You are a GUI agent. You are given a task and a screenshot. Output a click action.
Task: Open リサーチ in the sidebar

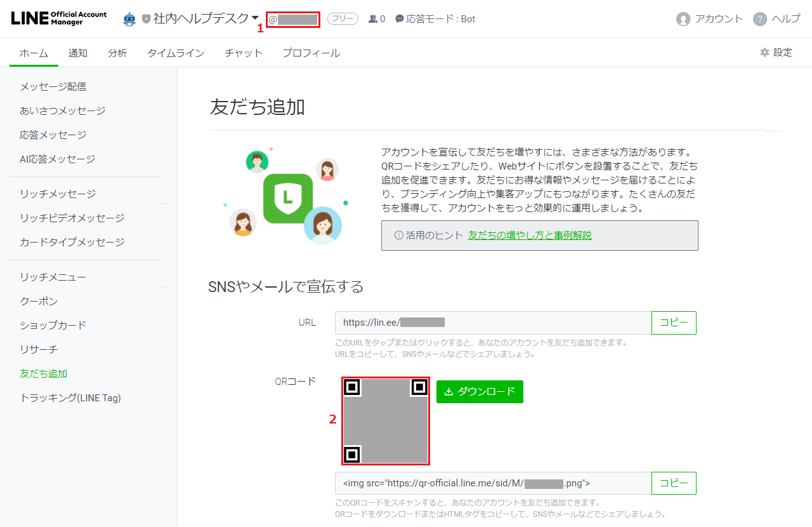pos(39,349)
